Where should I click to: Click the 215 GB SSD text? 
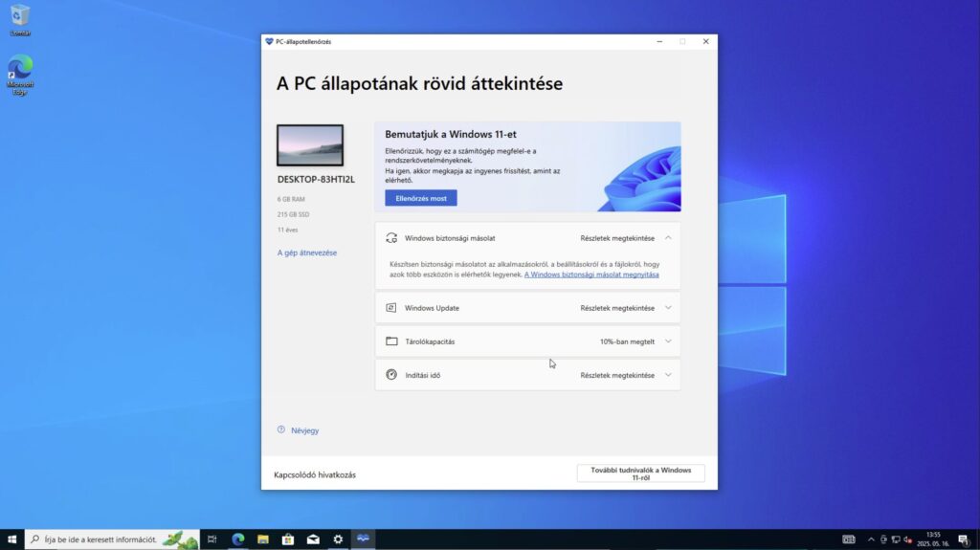point(293,214)
